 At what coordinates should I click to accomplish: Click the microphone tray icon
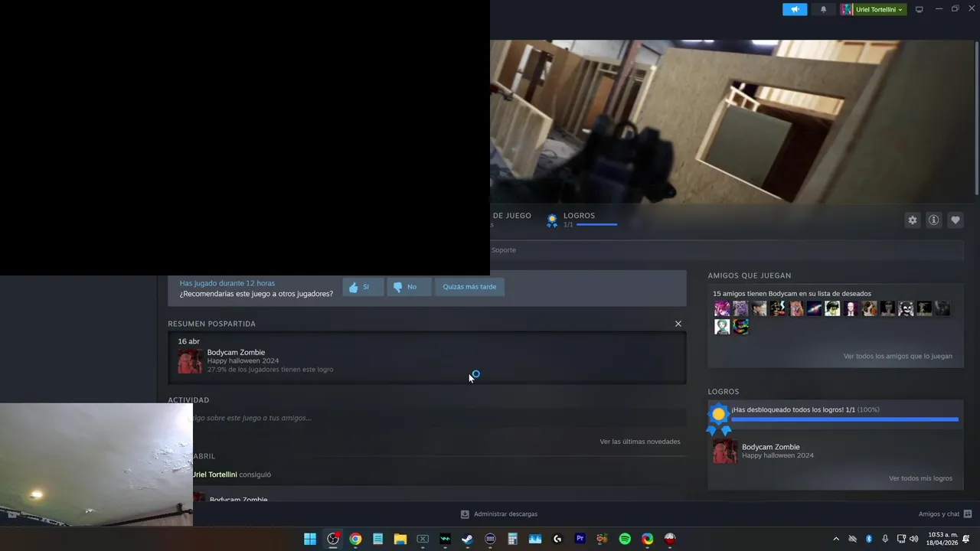885,539
